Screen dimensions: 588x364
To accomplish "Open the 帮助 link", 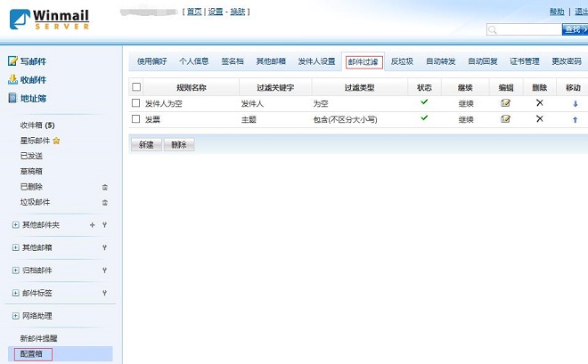I will (x=557, y=12).
